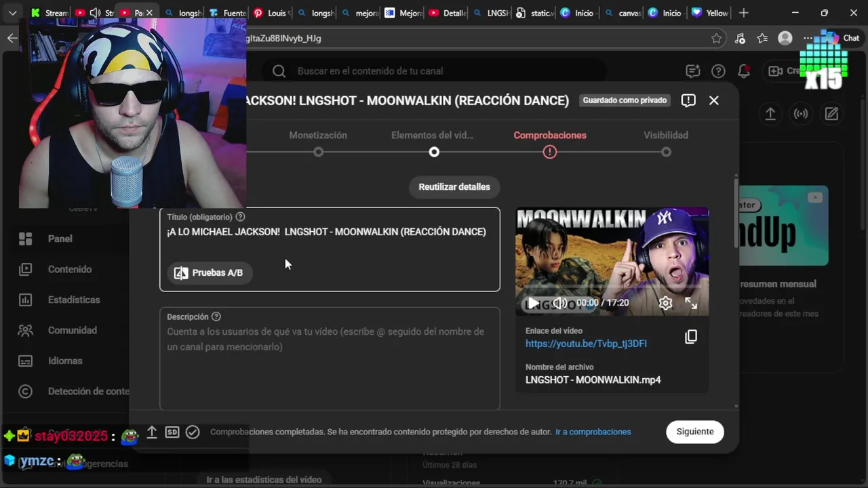The image size is (868, 488).
Task: Click the checks completed checkmark icon
Action: [193, 432]
